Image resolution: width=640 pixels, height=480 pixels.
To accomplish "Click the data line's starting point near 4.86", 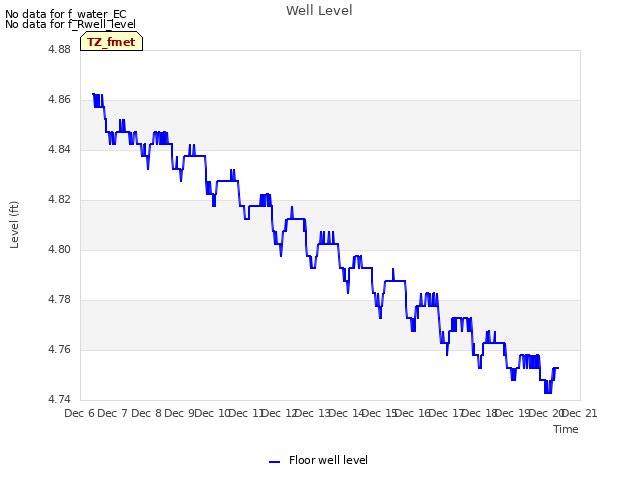I will point(93,94).
